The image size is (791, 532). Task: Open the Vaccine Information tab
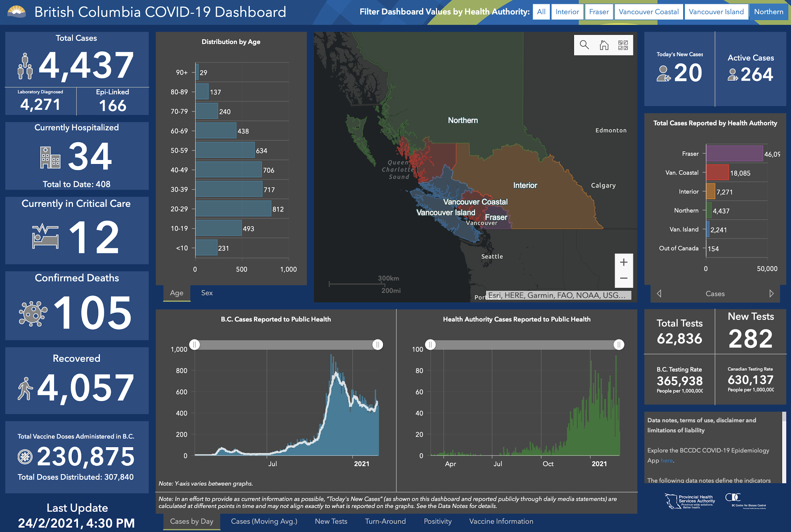pos(501,521)
